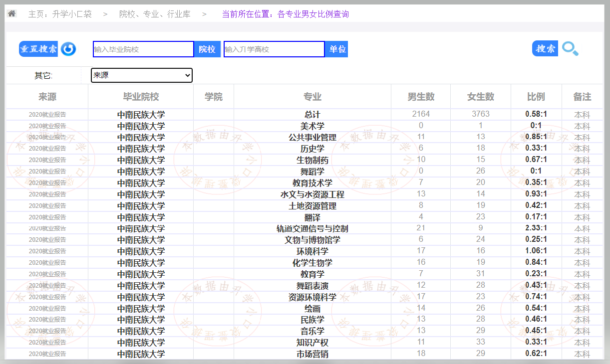Click the blue circular reset arrow icon
610x364 pixels.
click(x=68, y=49)
